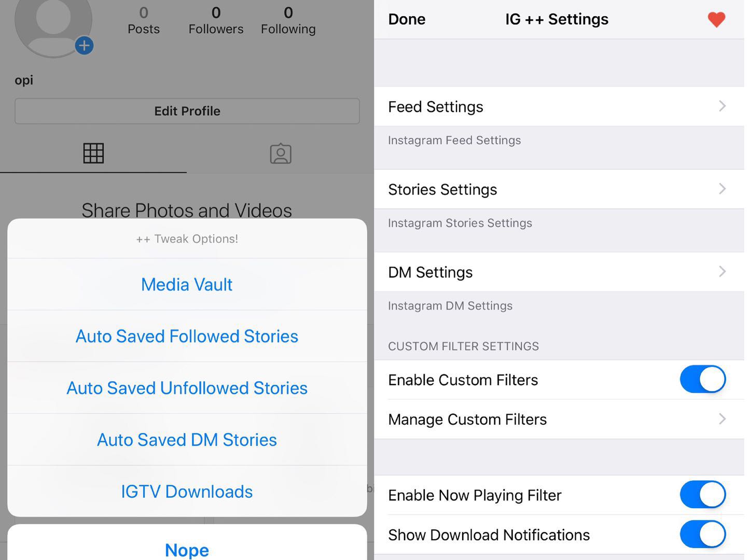Tap the 'IG ++ Settings' title

pos(557,19)
